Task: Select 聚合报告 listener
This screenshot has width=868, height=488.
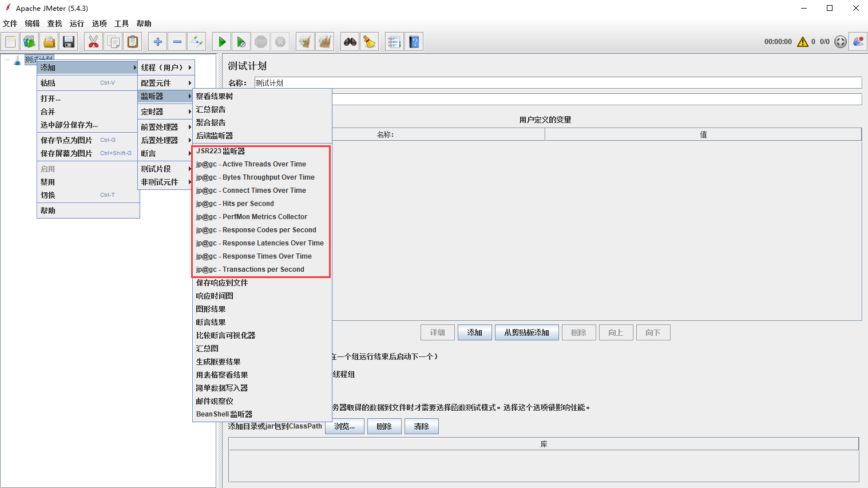Action: click(211, 122)
